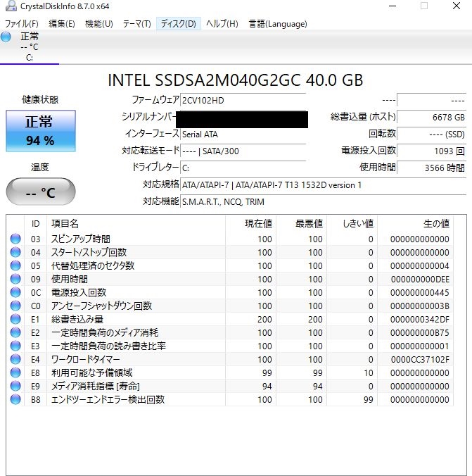Click raw value 0000000342DF in 総書き込み量 row
The height and width of the screenshot is (476, 472).
click(420, 320)
